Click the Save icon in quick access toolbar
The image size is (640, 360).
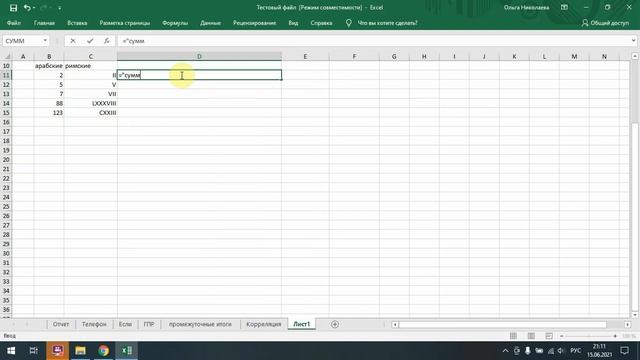pos(13,8)
